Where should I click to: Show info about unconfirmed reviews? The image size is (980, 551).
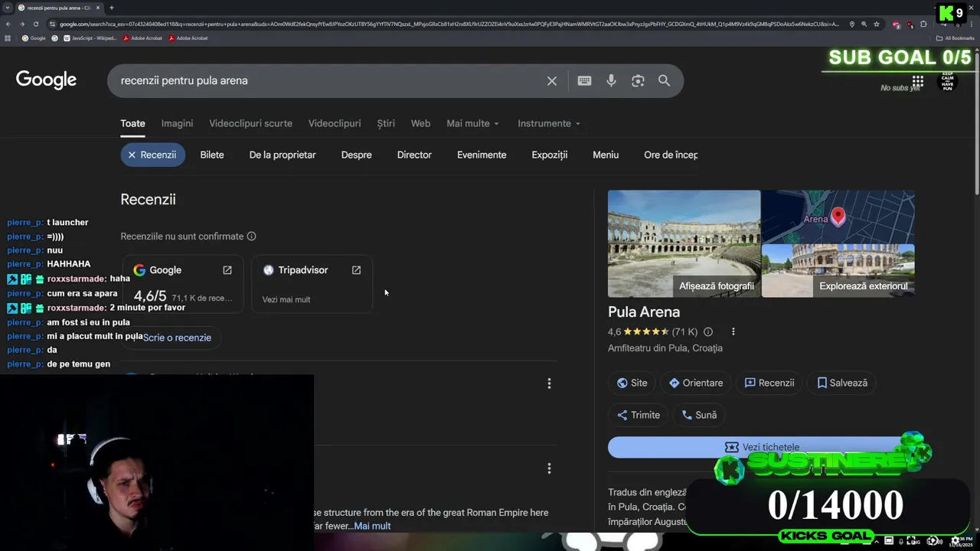(x=251, y=236)
